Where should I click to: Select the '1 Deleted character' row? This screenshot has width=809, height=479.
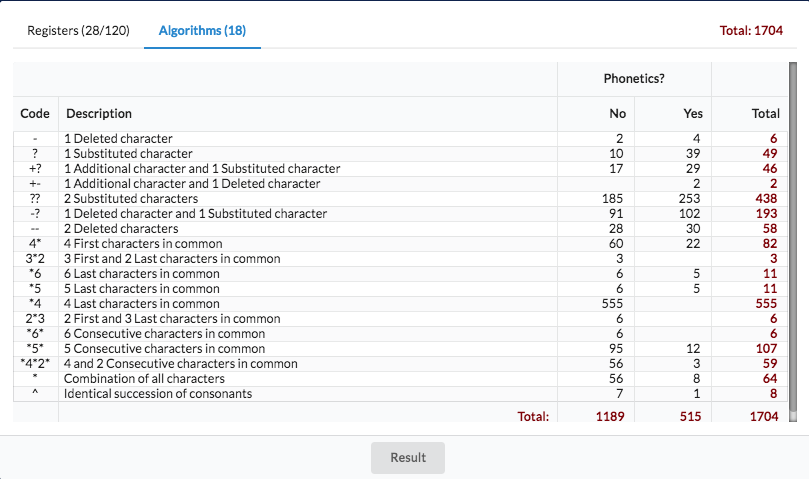pos(118,139)
